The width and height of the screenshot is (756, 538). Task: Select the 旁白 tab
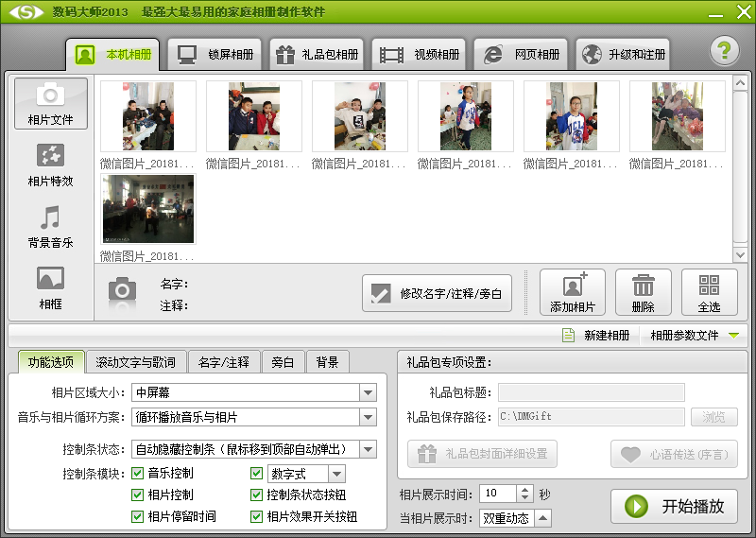[x=283, y=362]
